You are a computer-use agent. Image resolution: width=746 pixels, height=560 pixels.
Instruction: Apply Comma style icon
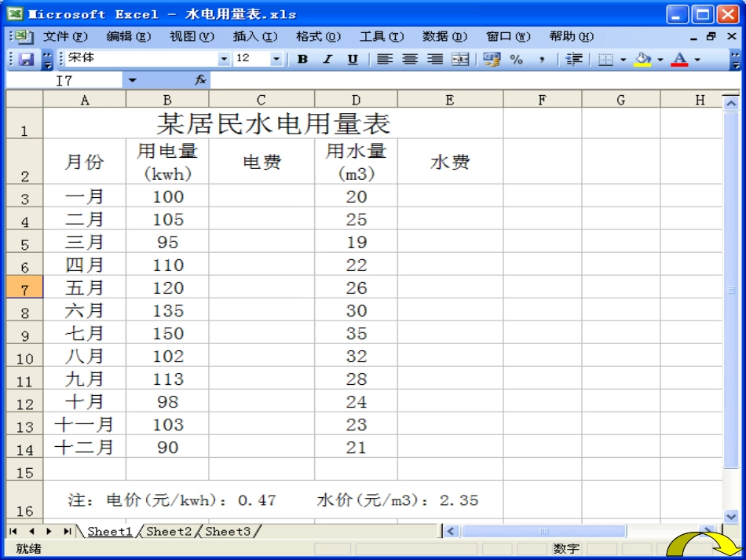(x=541, y=59)
